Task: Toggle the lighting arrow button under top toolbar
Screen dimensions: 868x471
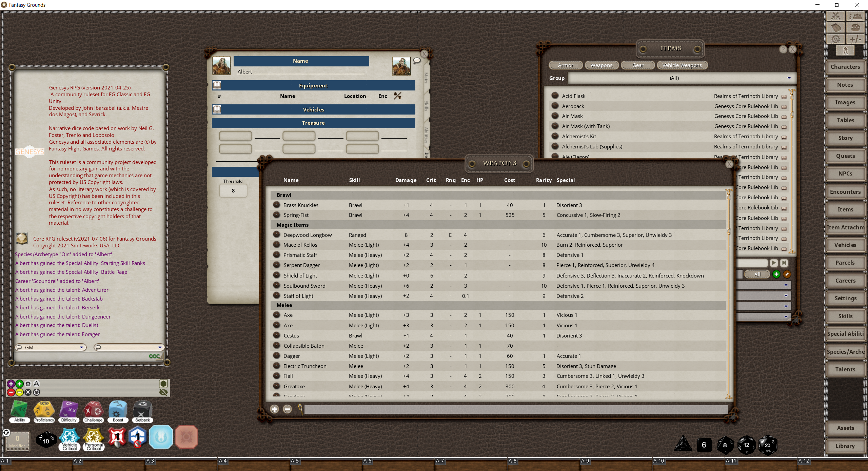Action: point(845,50)
